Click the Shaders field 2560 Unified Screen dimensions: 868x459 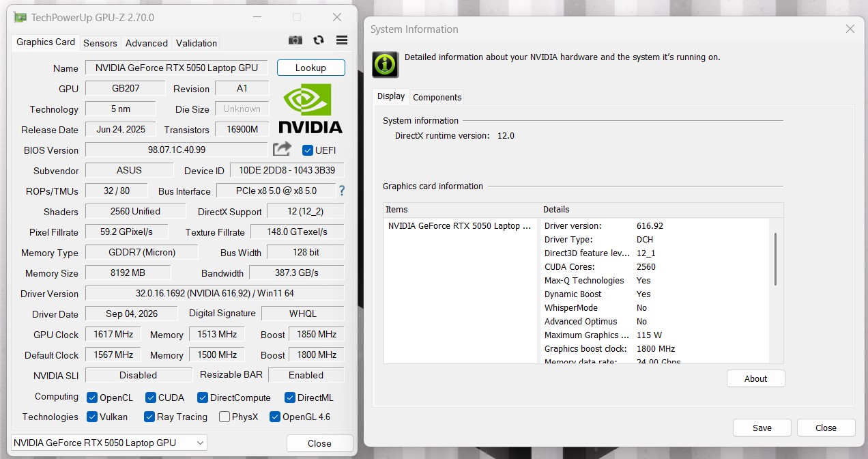[x=135, y=211]
